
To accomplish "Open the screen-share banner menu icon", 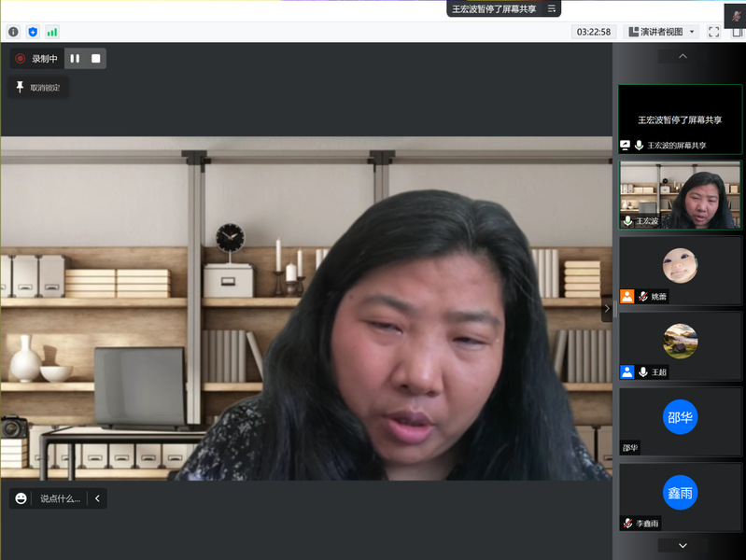I will (x=552, y=8).
